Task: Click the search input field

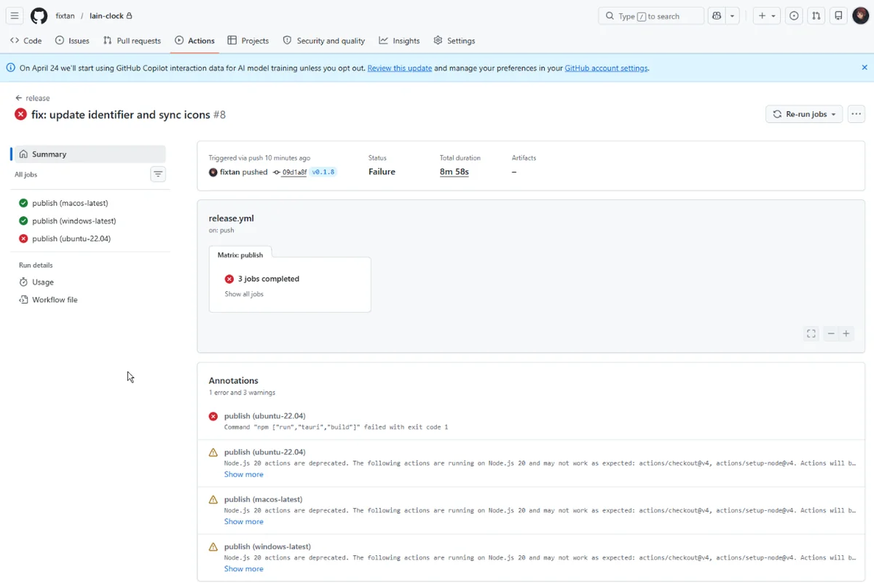Action: coord(651,16)
